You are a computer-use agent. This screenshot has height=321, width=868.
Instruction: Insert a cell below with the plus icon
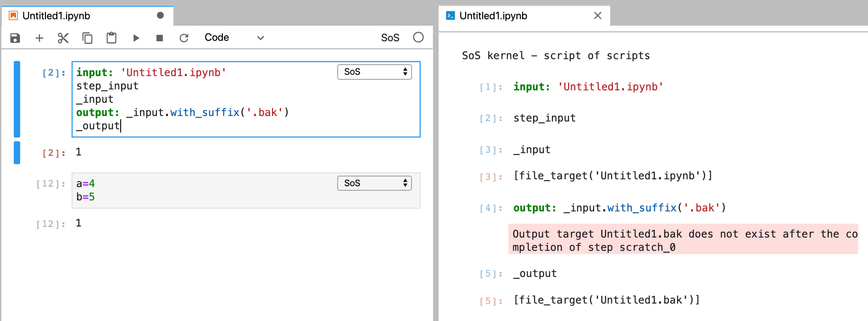pos(39,38)
